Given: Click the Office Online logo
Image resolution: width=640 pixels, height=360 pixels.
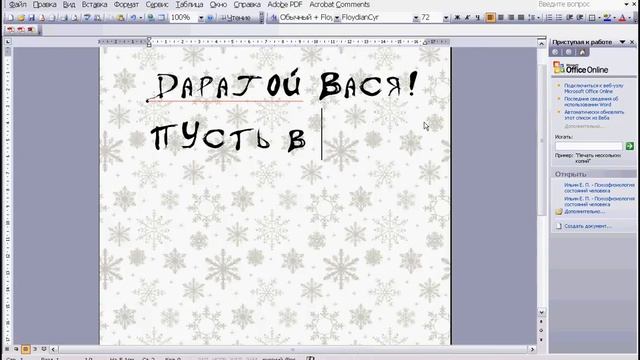Looking at the screenshot, I should pos(581,68).
